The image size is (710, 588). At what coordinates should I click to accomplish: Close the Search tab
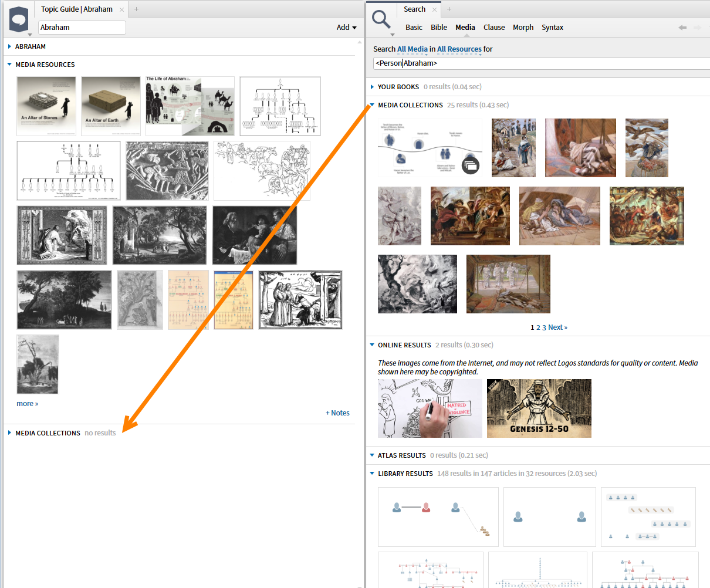point(435,9)
